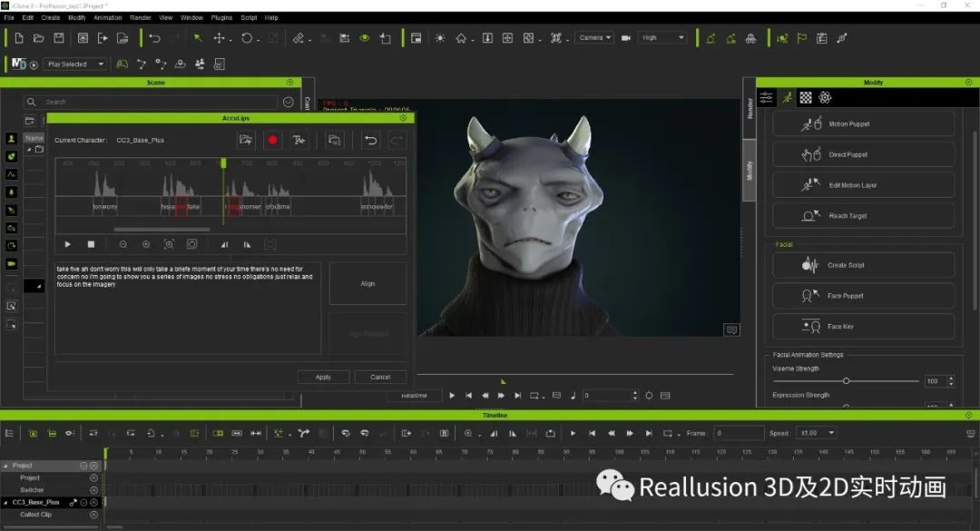Zoom out the AccuLips waveform
Viewport: 980px width, 531px height.
tap(123, 244)
